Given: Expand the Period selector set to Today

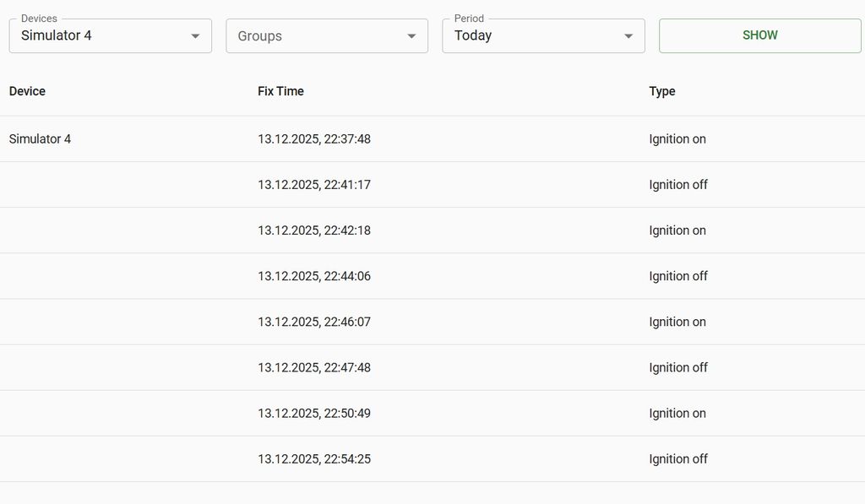Looking at the screenshot, I should pos(530,36).
